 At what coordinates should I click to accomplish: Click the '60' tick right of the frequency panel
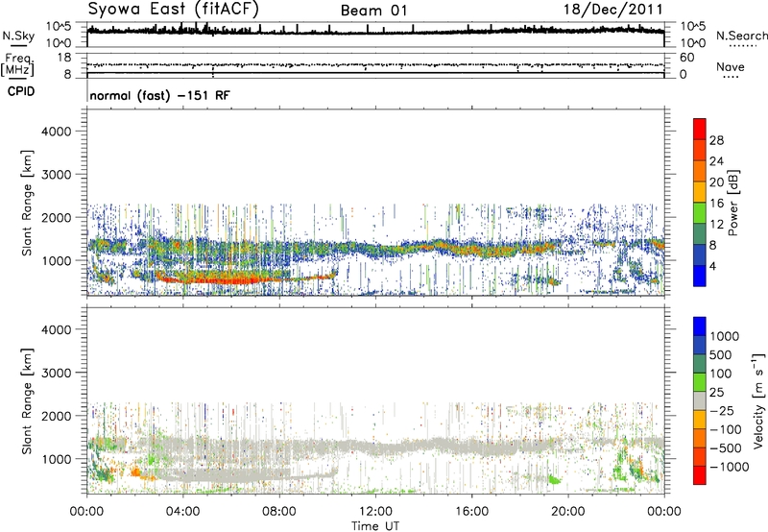click(x=686, y=58)
